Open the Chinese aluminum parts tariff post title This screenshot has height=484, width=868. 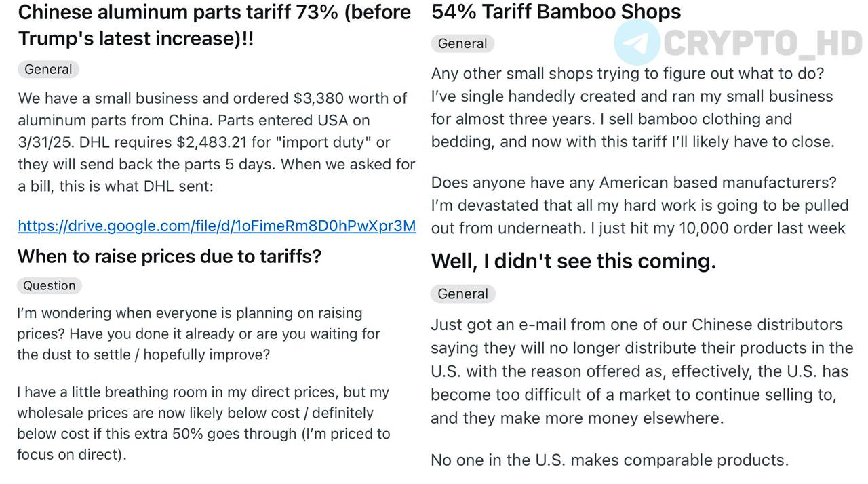coord(214,25)
